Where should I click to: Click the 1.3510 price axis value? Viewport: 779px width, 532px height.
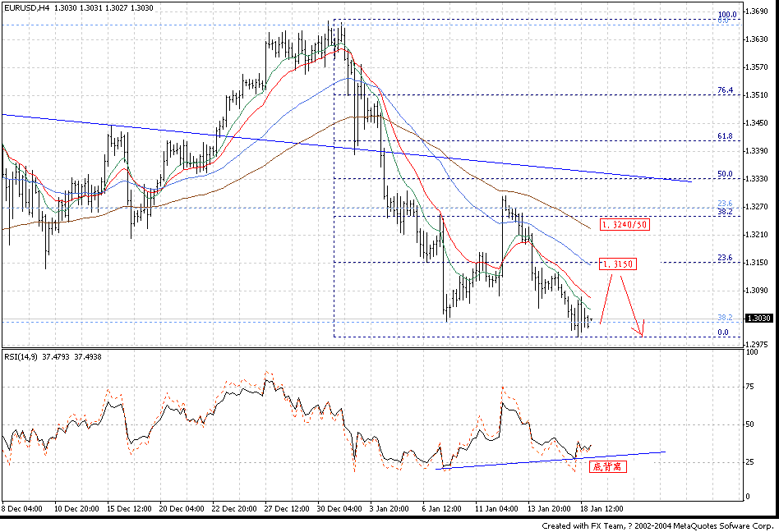click(757, 94)
